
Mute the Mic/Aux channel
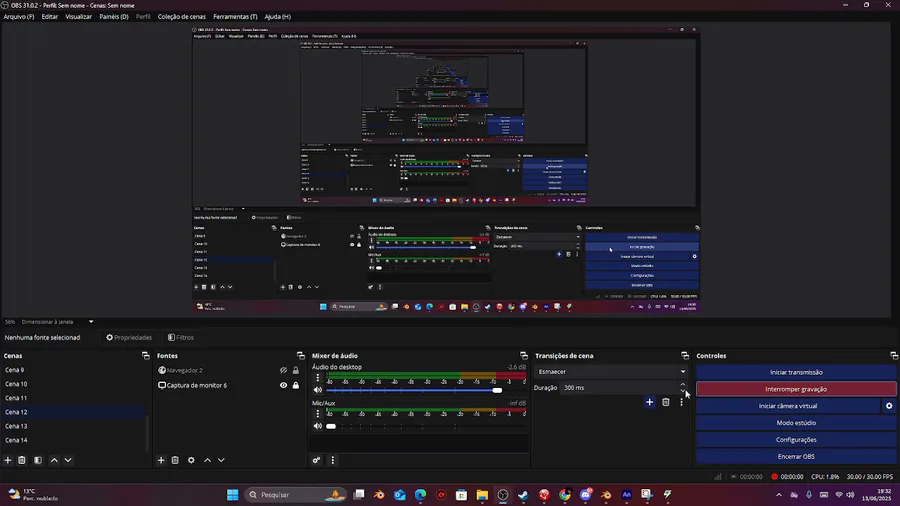point(317,426)
